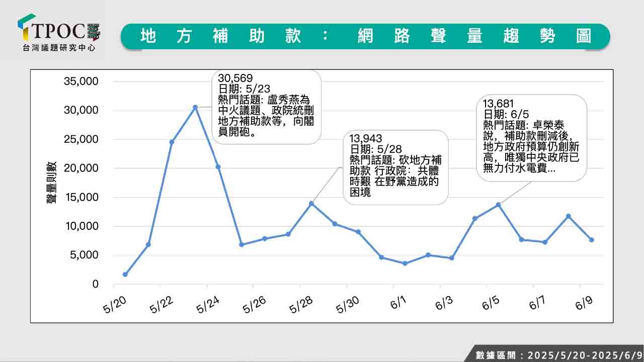Click the 數據區間 date range footer
Viewport: 644px width, 362px height.
point(557,355)
